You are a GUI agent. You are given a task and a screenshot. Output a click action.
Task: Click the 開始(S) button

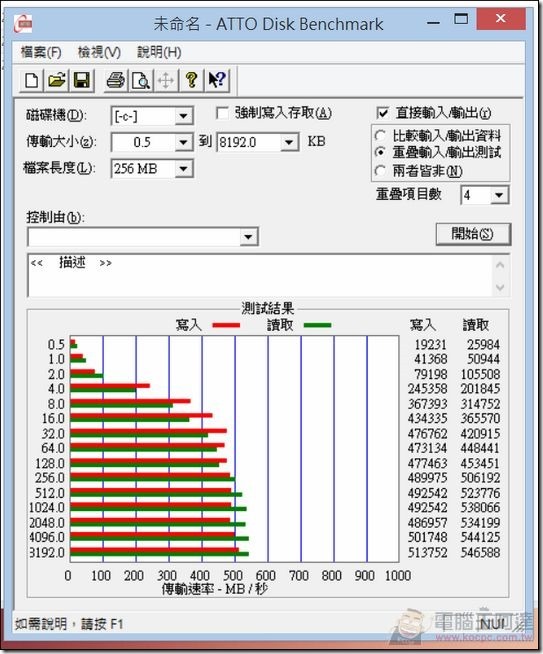(x=473, y=234)
